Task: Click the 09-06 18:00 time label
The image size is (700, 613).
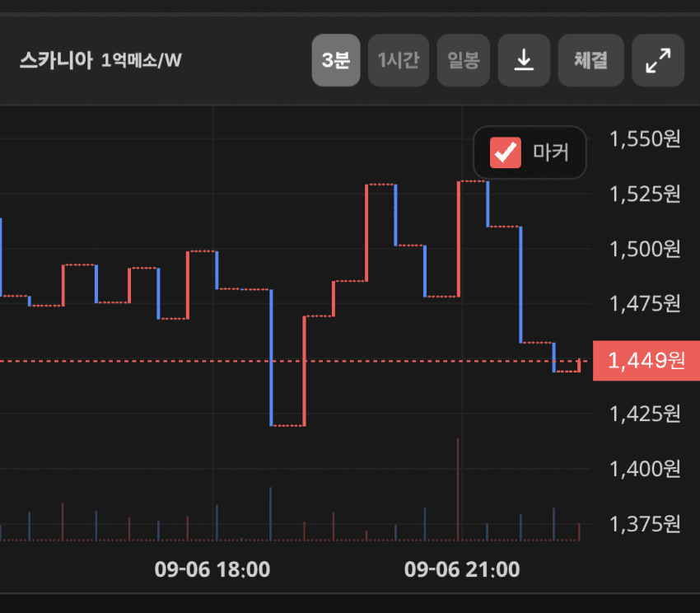Action: click(212, 569)
